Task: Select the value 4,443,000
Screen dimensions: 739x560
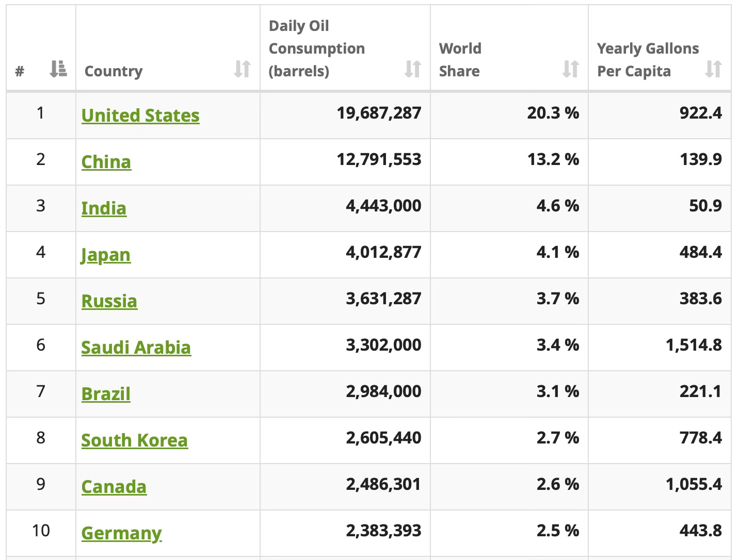Action: 384,206
